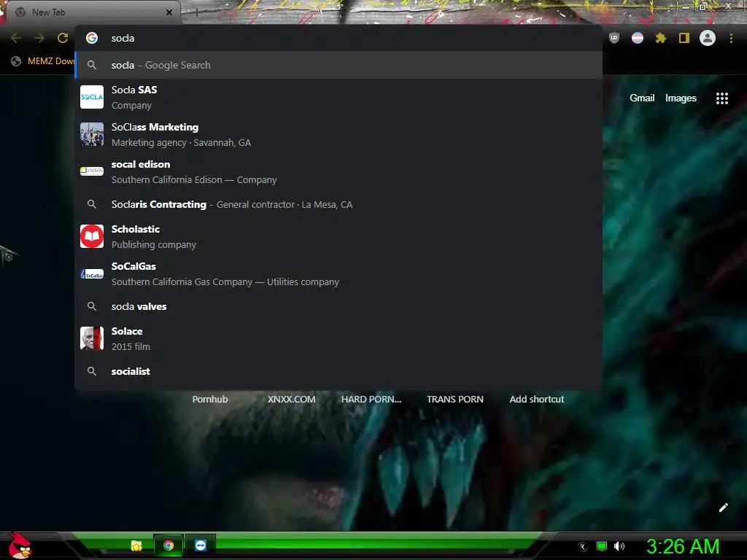Viewport: 747px width, 560px height.
Task: Show hidden tray icons arrow
Action: [583, 547]
